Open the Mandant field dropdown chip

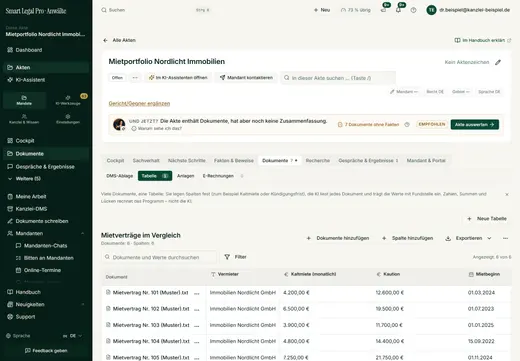[x=404, y=92]
